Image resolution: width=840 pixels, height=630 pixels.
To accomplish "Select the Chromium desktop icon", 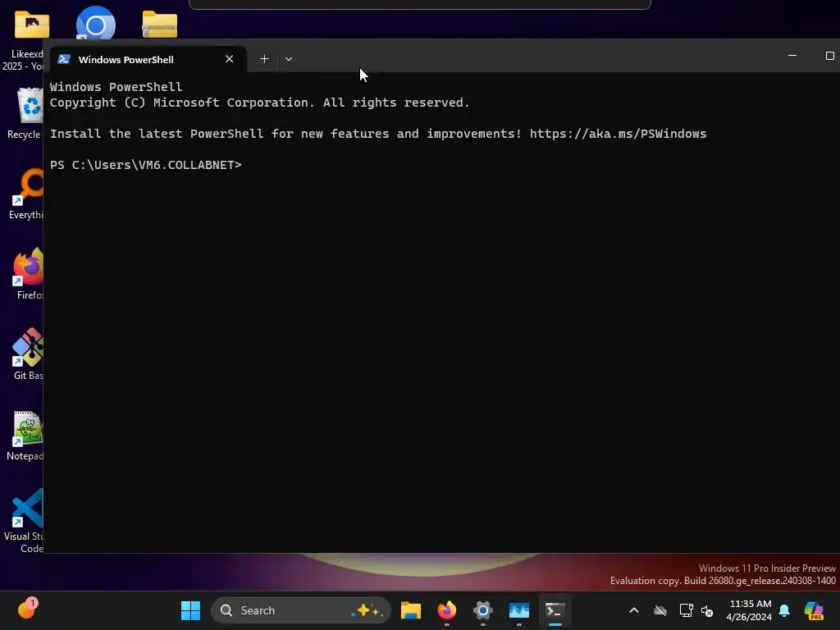I will 96,24.
